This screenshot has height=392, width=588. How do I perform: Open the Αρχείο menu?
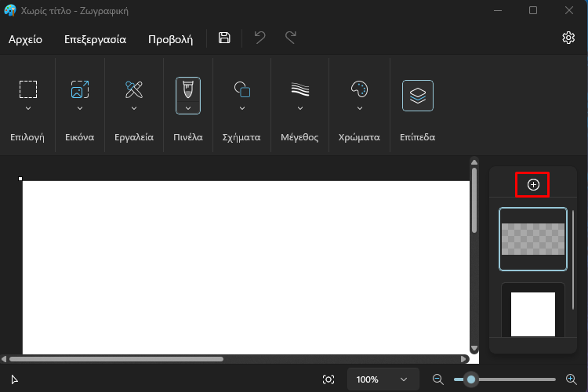(26, 39)
